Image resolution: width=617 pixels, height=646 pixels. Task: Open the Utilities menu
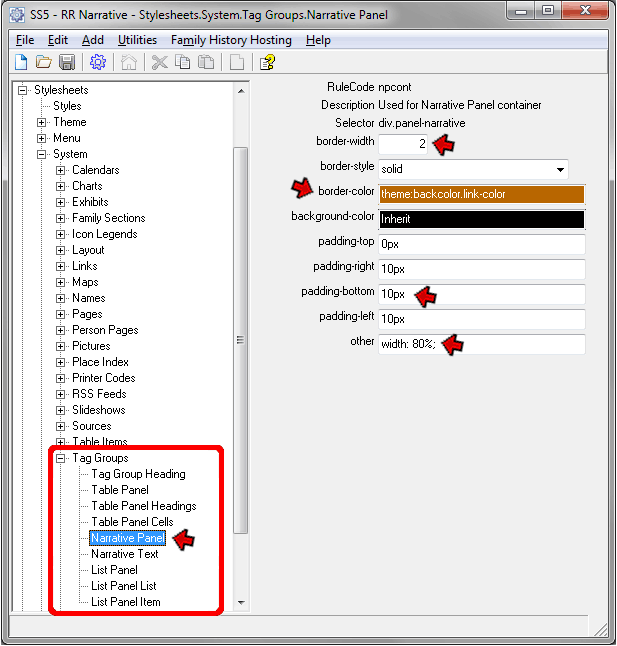(x=137, y=40)
